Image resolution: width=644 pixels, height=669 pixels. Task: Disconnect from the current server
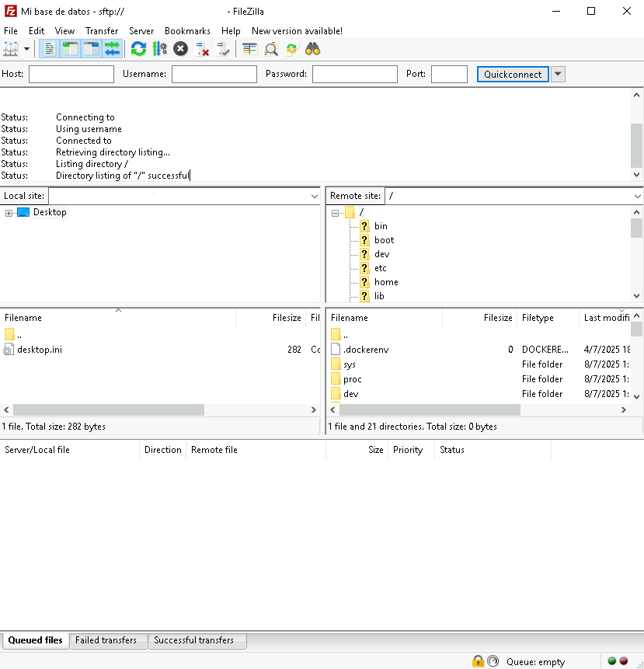pos(202,49)
